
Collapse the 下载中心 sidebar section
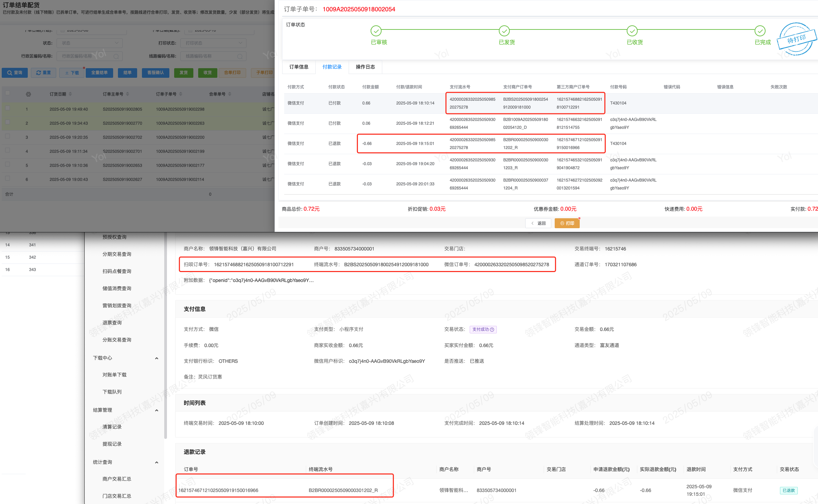click(x=157, y=358)
